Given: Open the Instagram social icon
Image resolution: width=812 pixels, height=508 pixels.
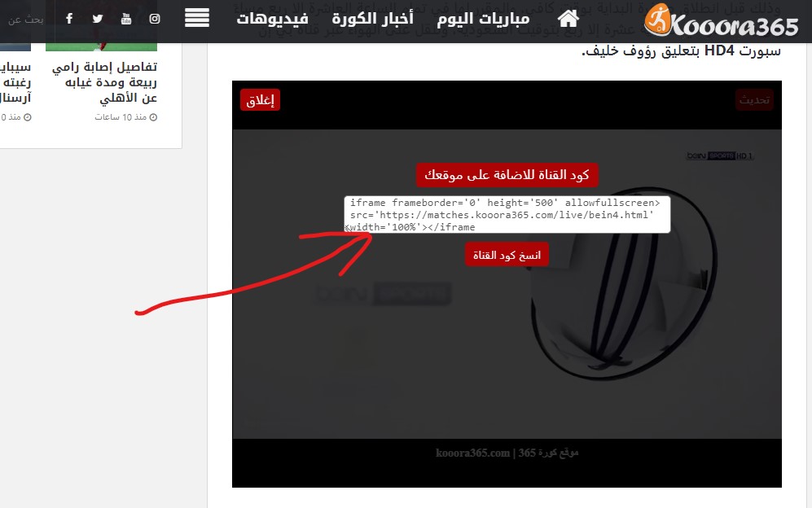Looking at the screenshot, I should pyautogui.click(x=155, y=19).
